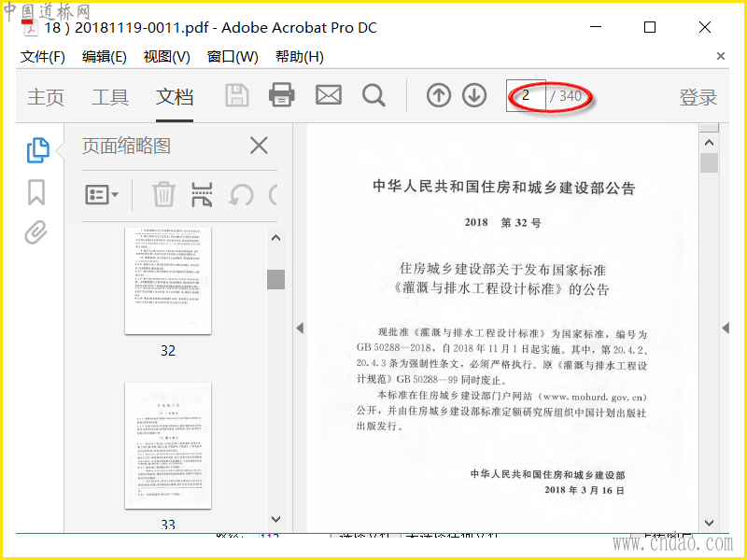Click the page-break icon beside the trash
Screen dimensions: 747x560
(202, 194)
